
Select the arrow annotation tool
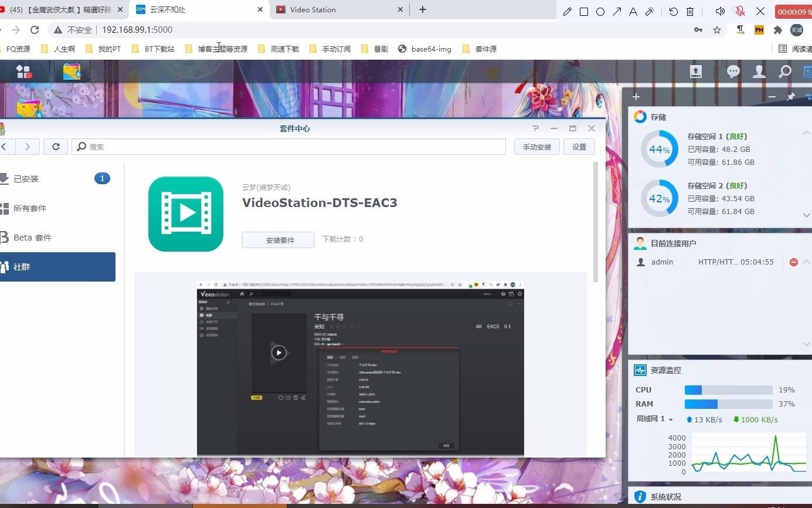pyautogui.click(x=617, y=12)
